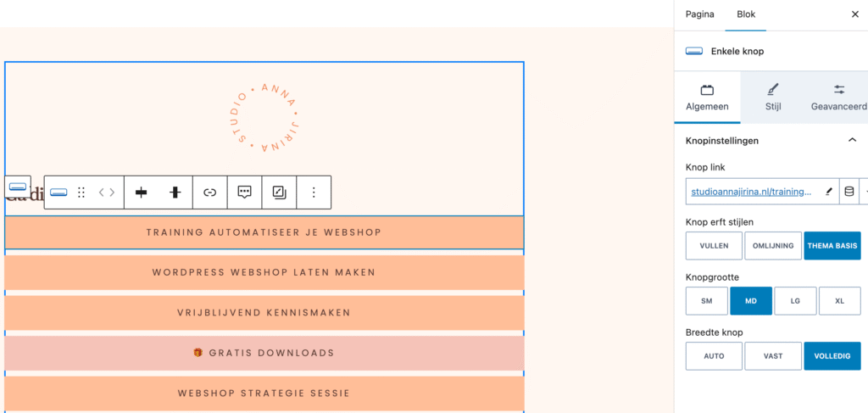This screenshot has height=413, width=868.
Task: Click the Knop link URL field
Action: coord(752,193)
